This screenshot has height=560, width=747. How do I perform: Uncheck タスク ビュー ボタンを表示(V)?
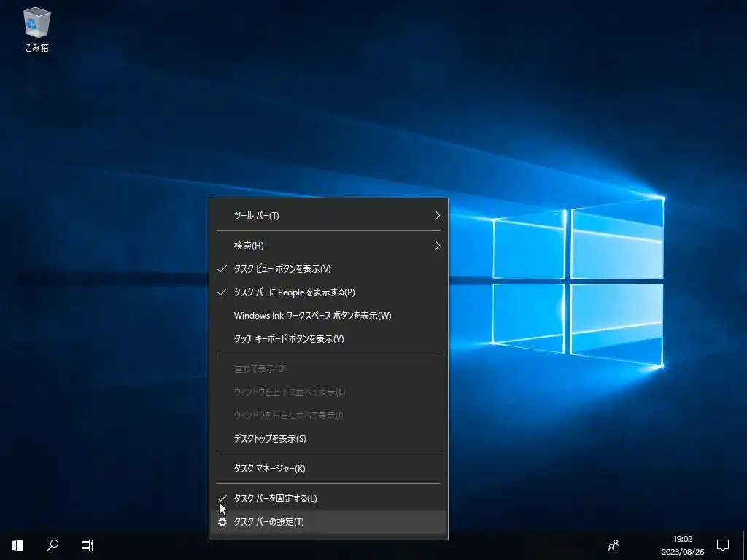(x=328, y=269)
